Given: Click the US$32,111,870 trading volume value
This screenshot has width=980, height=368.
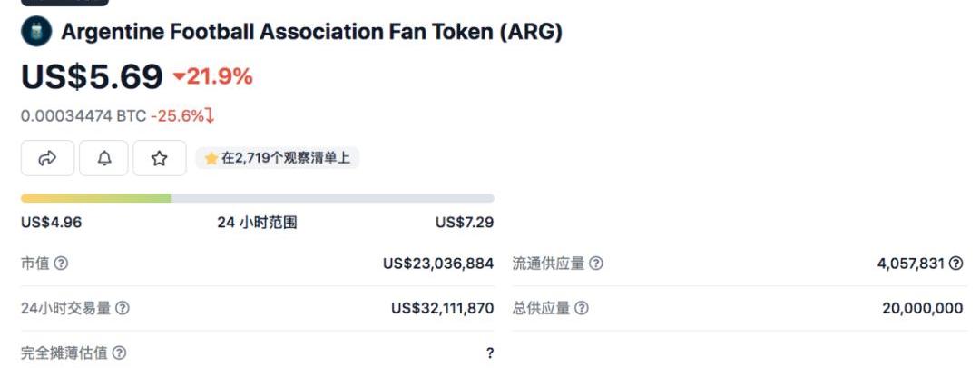Looking at the screenshot, I should click(442, 308).
